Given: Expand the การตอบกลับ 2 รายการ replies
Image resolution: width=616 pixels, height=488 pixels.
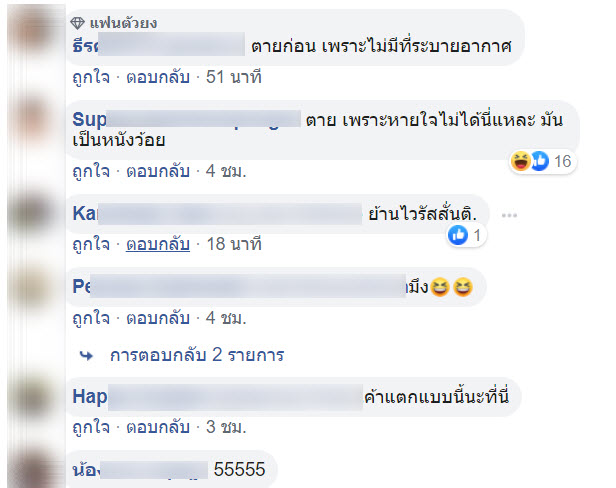Looking at the screenshot, I should (197, 355).
